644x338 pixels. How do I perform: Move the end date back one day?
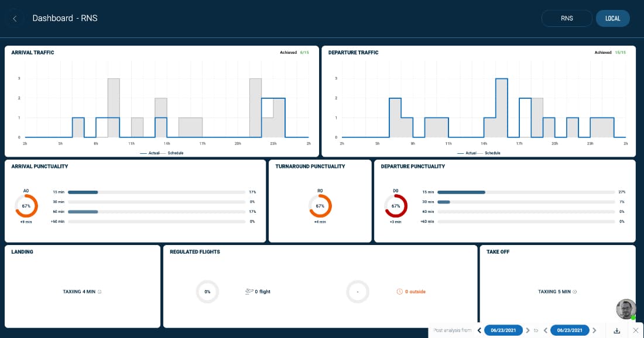[x=546, y=330]
